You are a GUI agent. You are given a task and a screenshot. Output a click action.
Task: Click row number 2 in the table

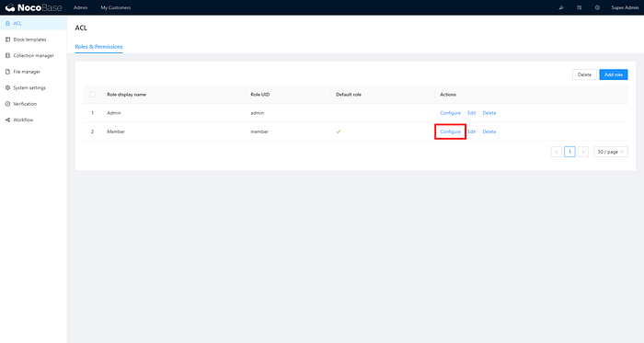(92, 131)
